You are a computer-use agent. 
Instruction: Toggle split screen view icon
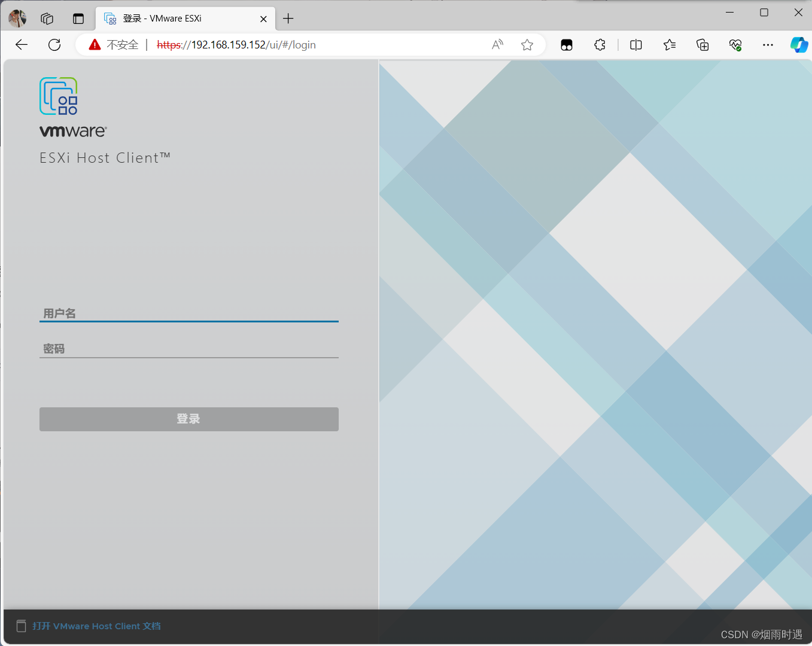[x=636, y=45]
